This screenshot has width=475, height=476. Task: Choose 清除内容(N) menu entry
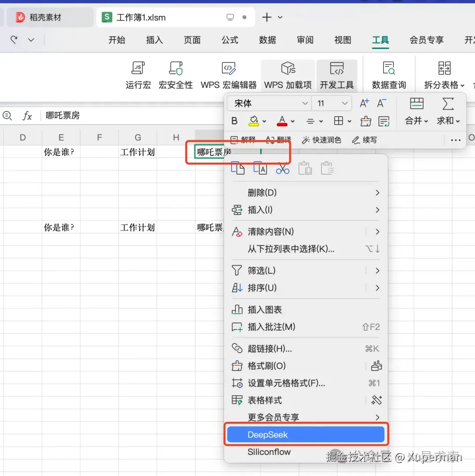click(x=306, y=232)
